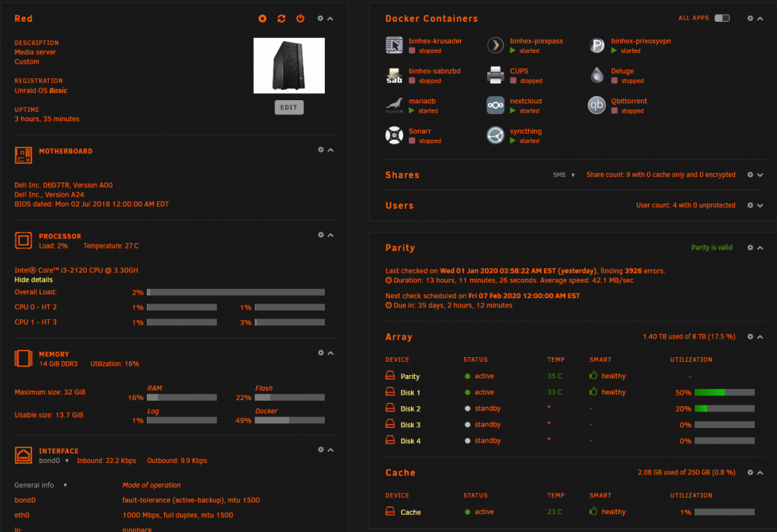Click the power off server icon
777x532 pixels.
tap(300, 19)
